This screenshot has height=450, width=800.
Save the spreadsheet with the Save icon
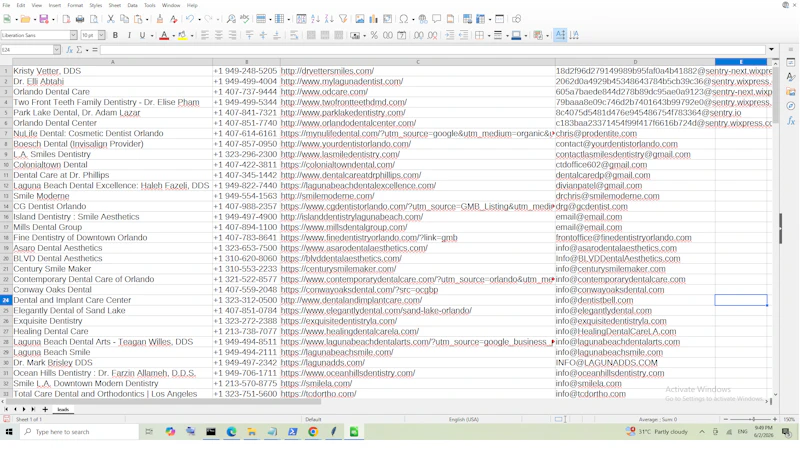(x=44, y=19)
